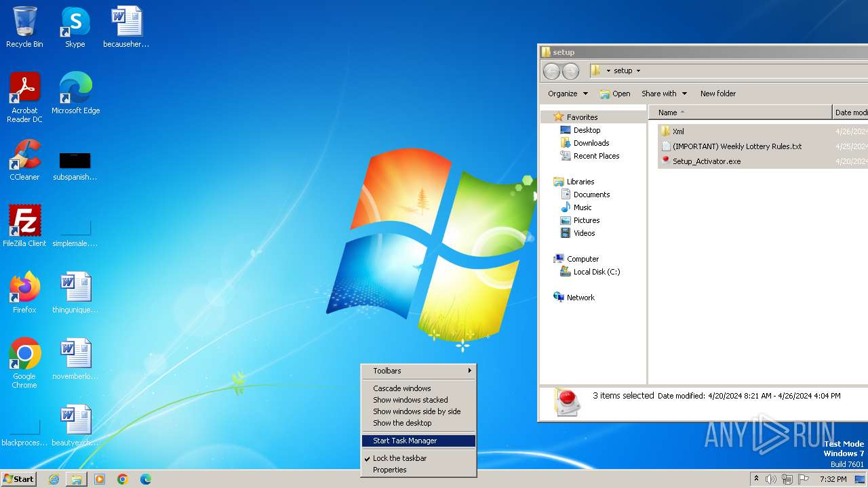Toggle Lock the taskbar option
Viewport: 868px width, 488px height.
[418, 458]
